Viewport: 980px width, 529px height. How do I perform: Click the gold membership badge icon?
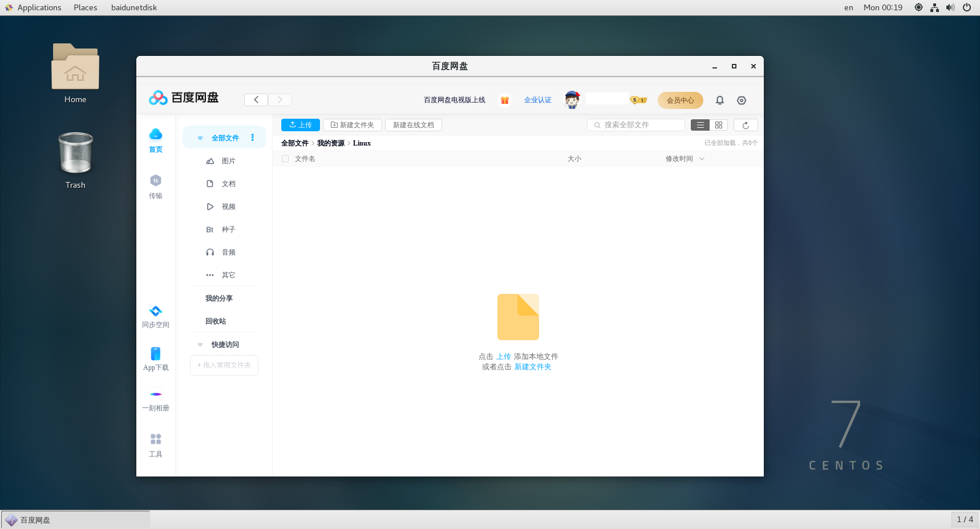coord(638,100)
